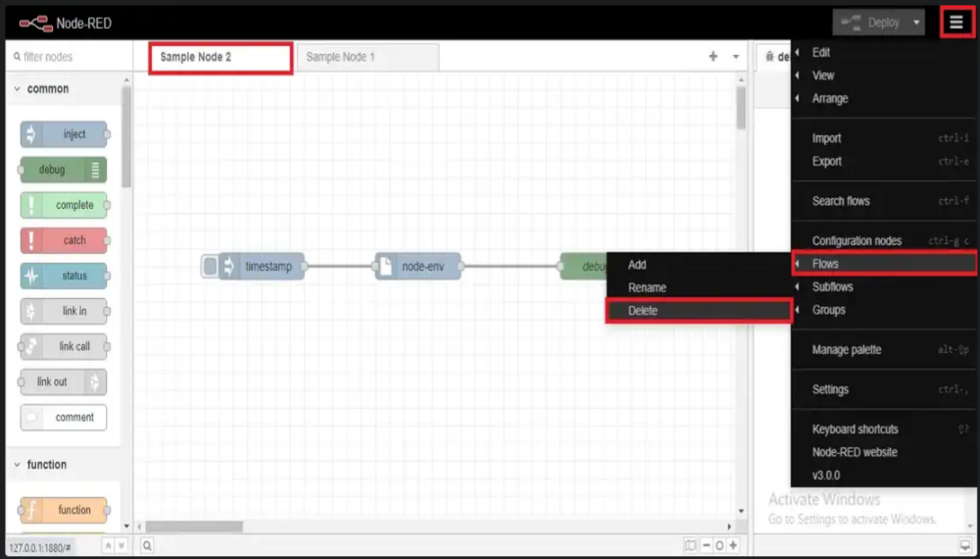This screenshot has width=980, height=559.
Task: Reset canvas zoom with circle icon
Action: (719, 546)
